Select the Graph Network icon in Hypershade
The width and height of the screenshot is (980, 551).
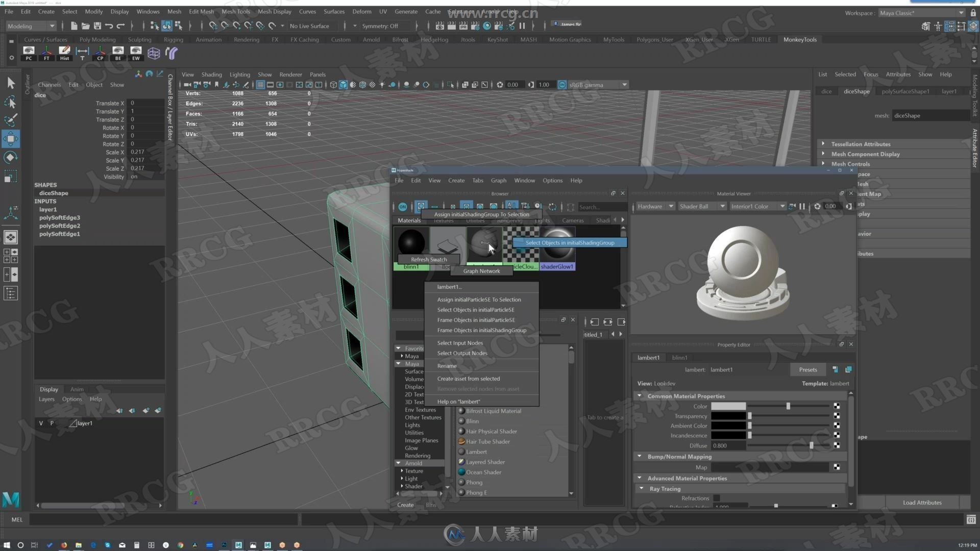pos(482,271)
